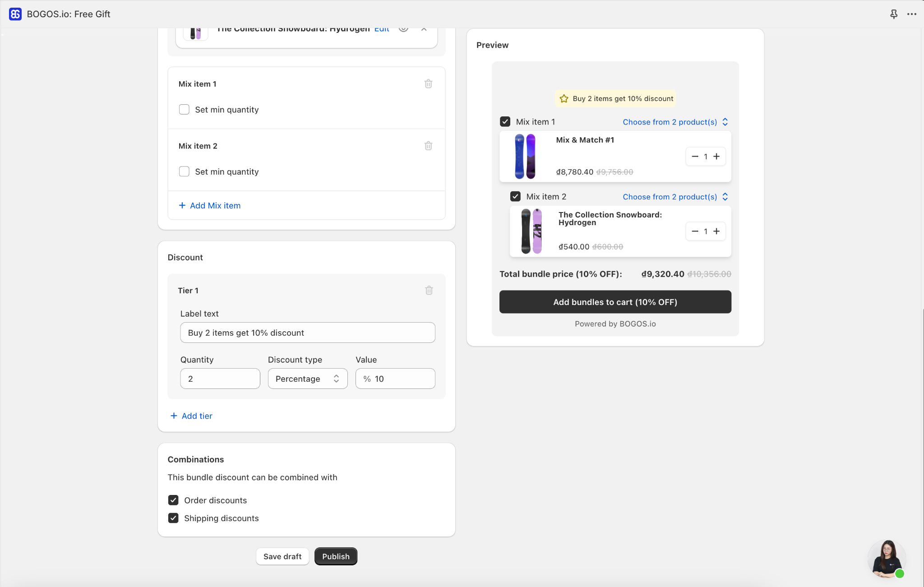Remove Tier 1 using trash icon
Screen dimensions: 924x587
click(429, 291)
